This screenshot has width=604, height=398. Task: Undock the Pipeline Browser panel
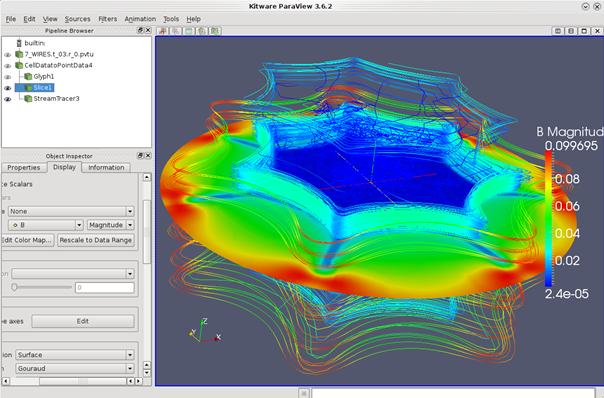(x=141, y=30)
